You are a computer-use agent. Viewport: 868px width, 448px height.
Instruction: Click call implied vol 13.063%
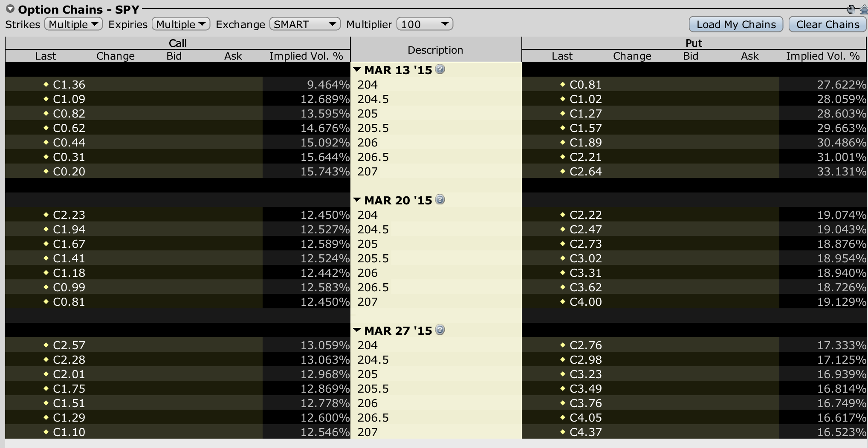pyautogui.click(x=325, y=360)
